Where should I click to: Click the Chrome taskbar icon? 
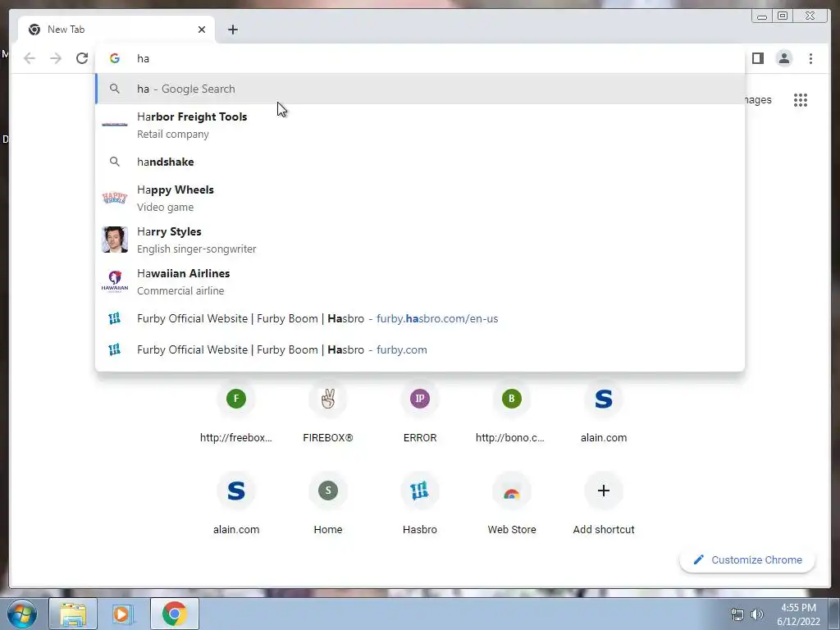[x=174, y=614]
